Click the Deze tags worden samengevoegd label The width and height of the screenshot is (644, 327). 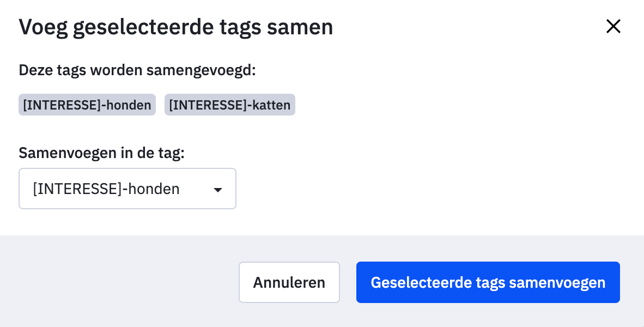click(x=137, y=70)
